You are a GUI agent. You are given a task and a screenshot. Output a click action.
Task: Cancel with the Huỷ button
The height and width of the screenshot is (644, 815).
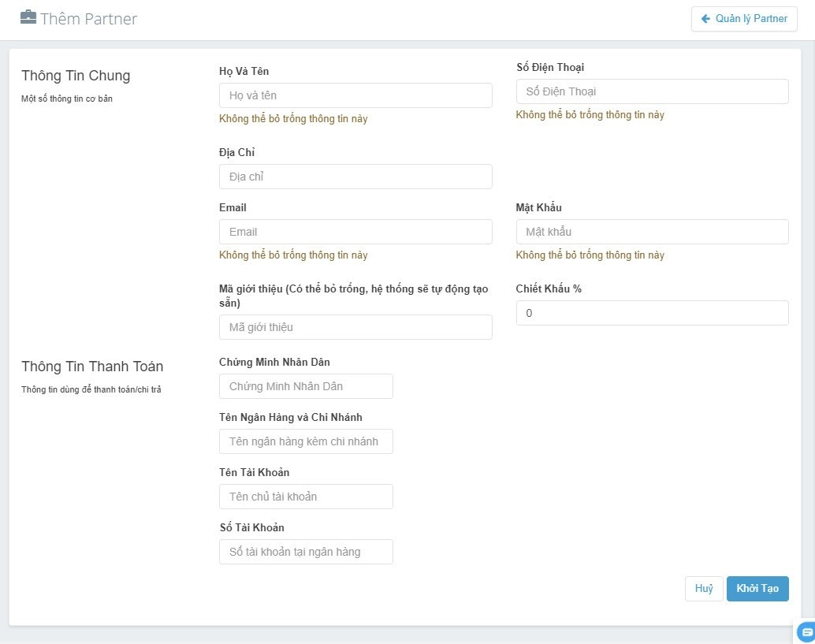(x=703, y=589)
